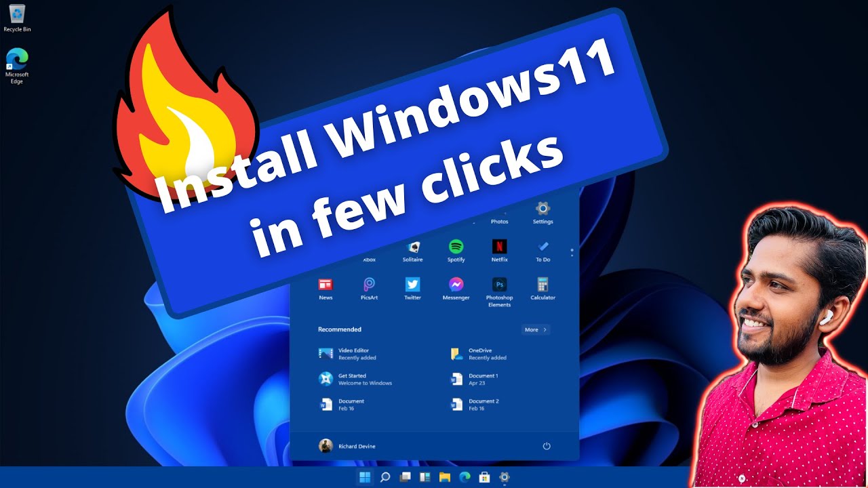Open To Do app

(x=542, y=251)
